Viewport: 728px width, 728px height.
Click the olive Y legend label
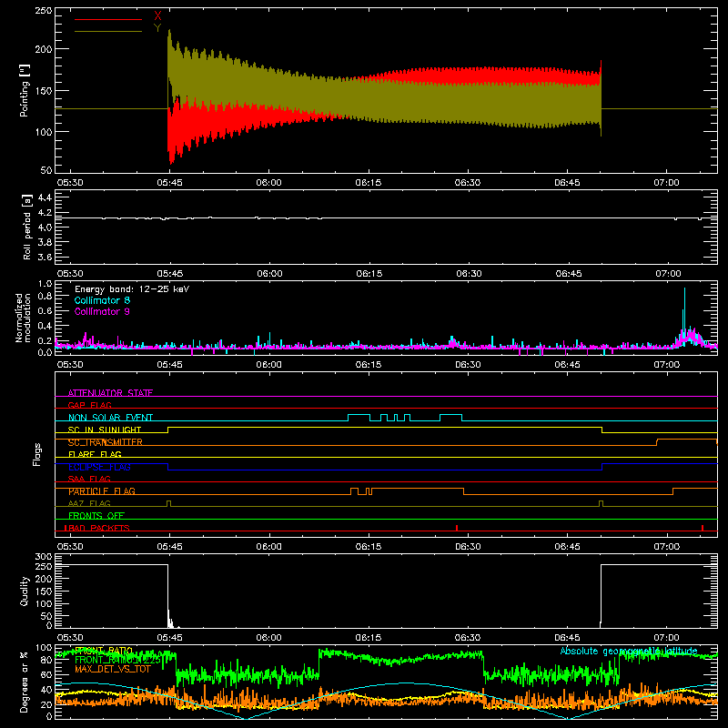[x=157, y=28]
